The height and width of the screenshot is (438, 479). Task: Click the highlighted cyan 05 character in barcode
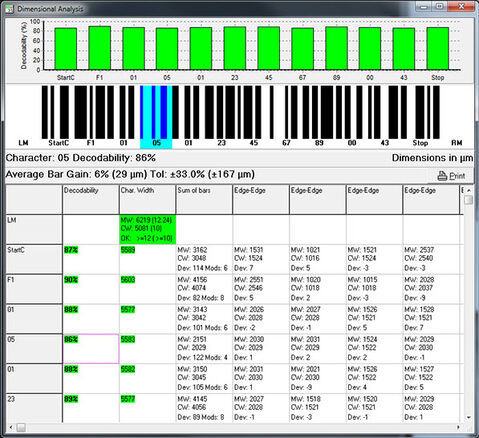point(156,117)
